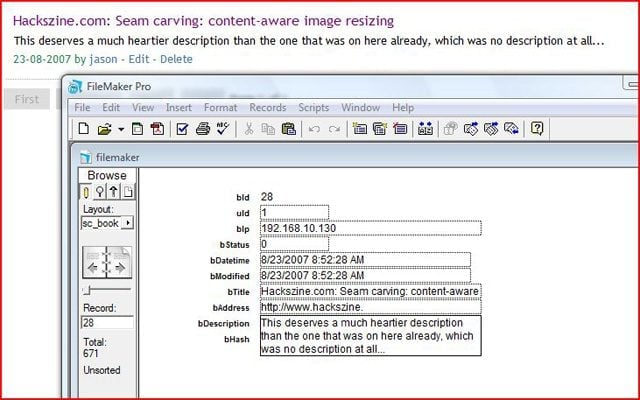Click the Redo arrow icon
This screenshot has width=640, height=400.
[334, 129]
